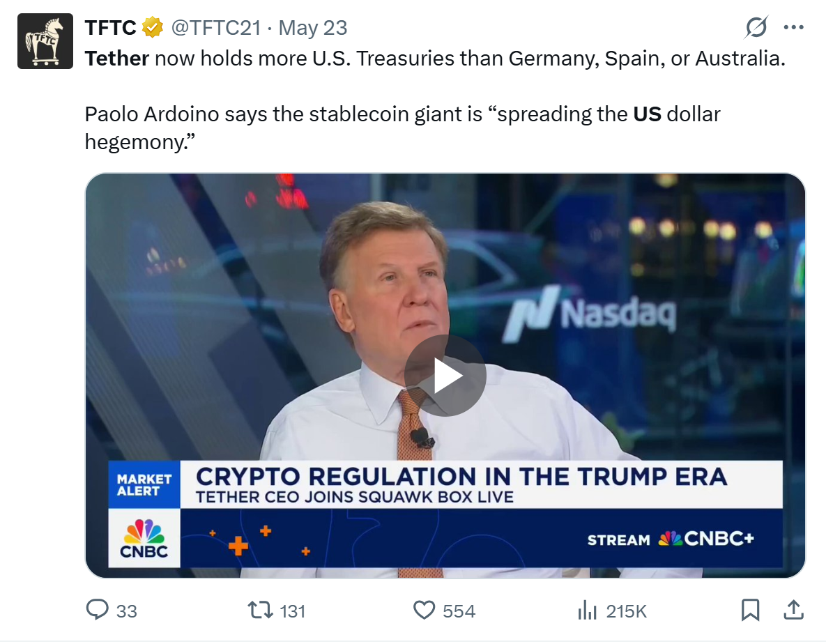Open the three-dot More menu
The width and height of the screenshot is (826, 644).
point(794,28)
